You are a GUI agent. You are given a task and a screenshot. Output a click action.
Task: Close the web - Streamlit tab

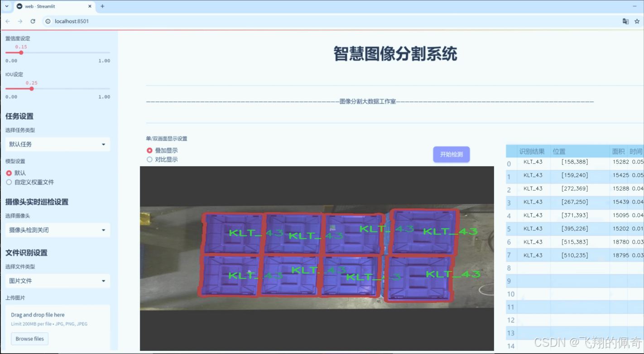tap(90, 6)
